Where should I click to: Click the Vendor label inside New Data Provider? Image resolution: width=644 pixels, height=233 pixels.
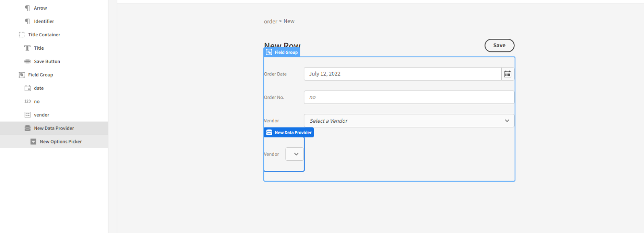[x=271, y=154]
